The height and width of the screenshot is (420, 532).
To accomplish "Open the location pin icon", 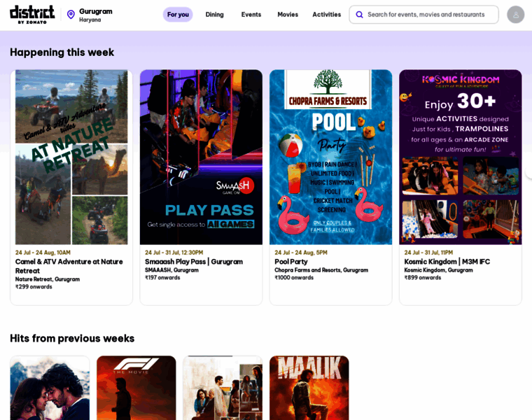I will click(x=71, y=15).
